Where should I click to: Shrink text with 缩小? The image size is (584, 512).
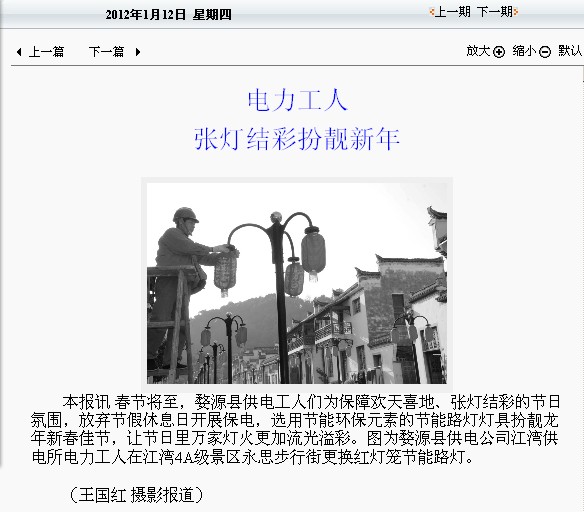(524, 51)
